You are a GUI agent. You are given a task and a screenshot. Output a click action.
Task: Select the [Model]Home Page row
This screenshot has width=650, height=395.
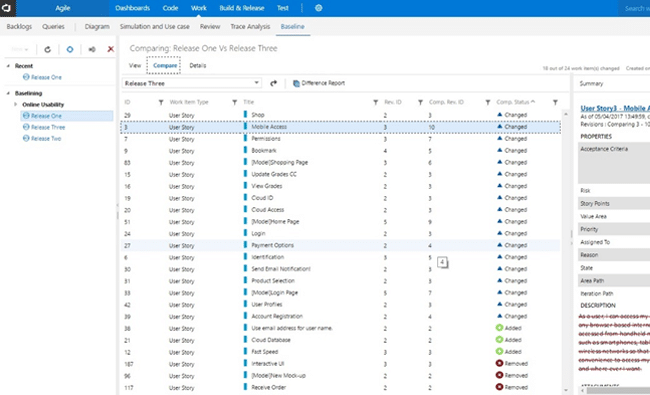[340, 222]
